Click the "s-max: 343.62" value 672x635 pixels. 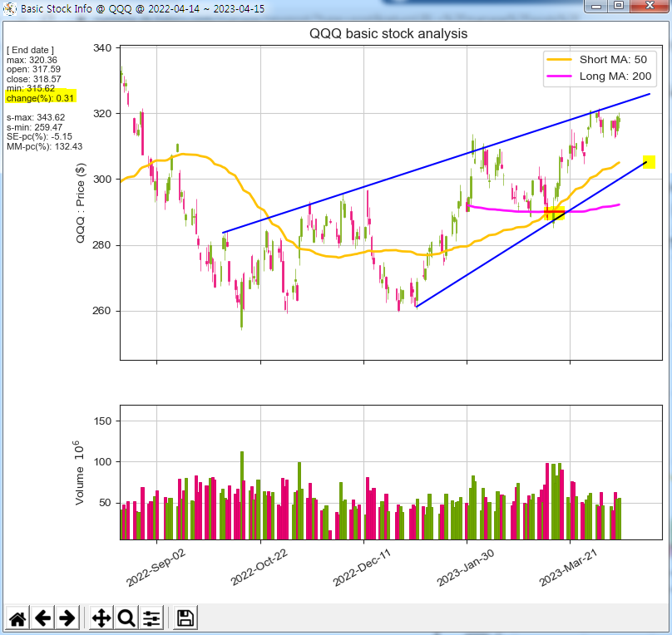coord(36,117)
